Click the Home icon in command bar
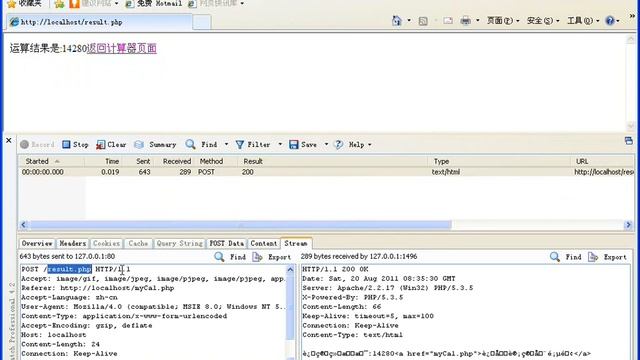The width and height of the screenshot is (640, 360). click(396, 20)
